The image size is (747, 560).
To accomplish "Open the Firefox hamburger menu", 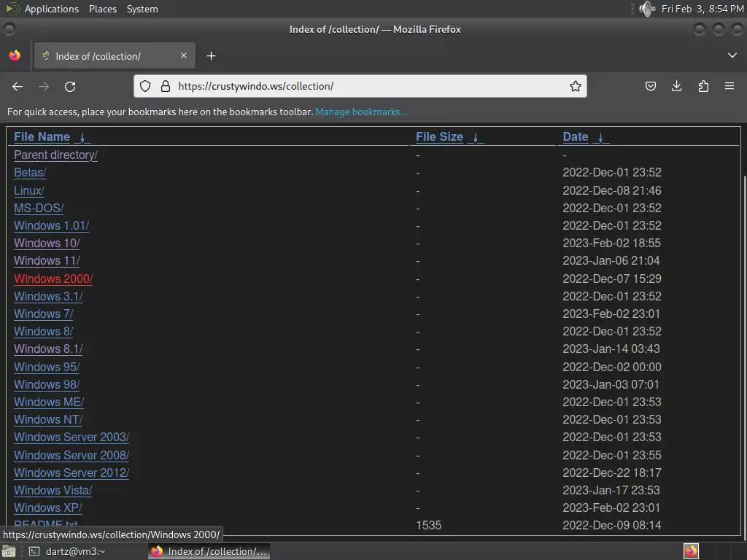I will (x=729, y=86).
